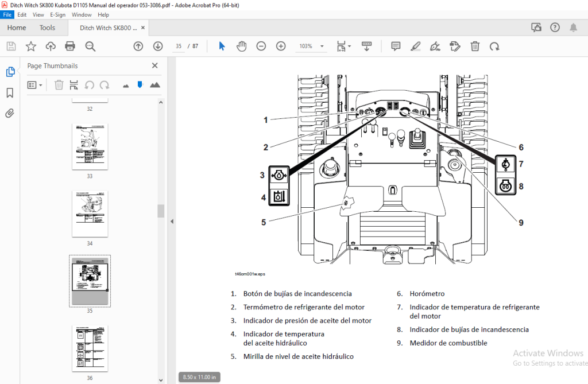Add a sticky note comment
This screenshot has width=588, height=384.
[396, 46]
